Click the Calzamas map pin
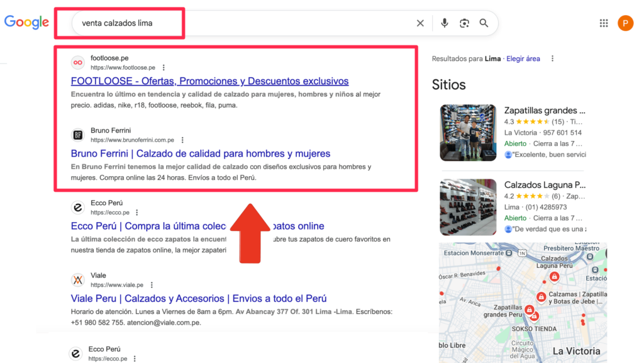The image size is (644, 363). (x=541, y=297)
